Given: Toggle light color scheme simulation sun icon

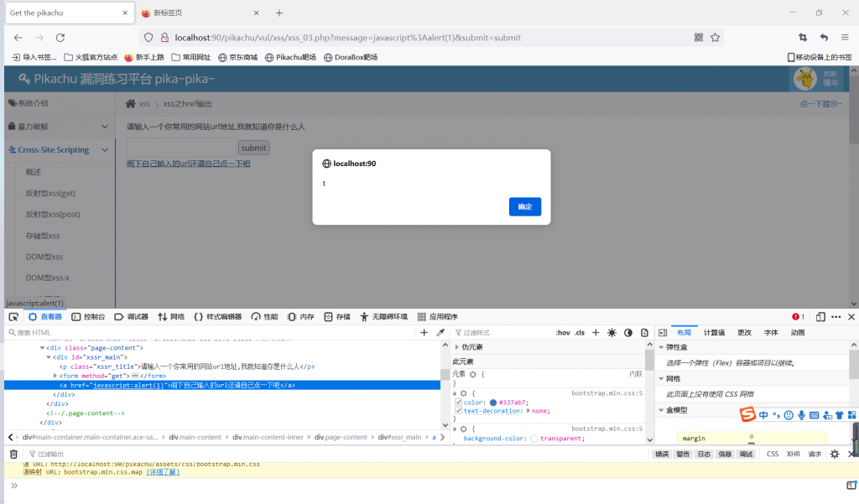Looking at the screenshot, I should 612,333.
